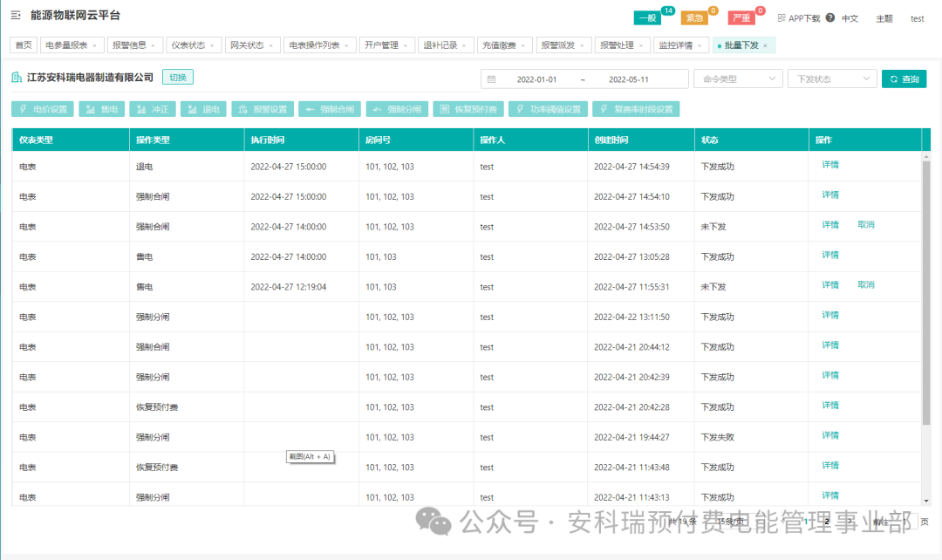Switch to the 首页 tab
This screenshot has height=560, width=942.
(x=24, y=45)
